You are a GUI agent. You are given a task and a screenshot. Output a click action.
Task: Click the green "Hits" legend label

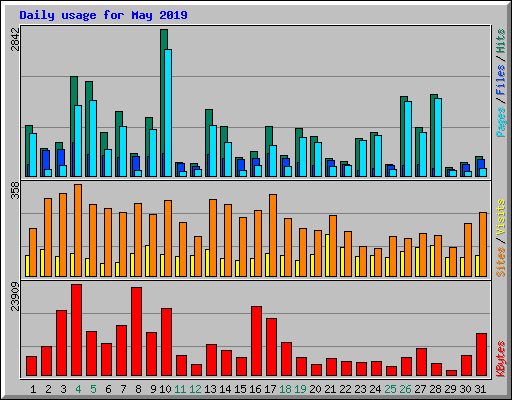500,41
